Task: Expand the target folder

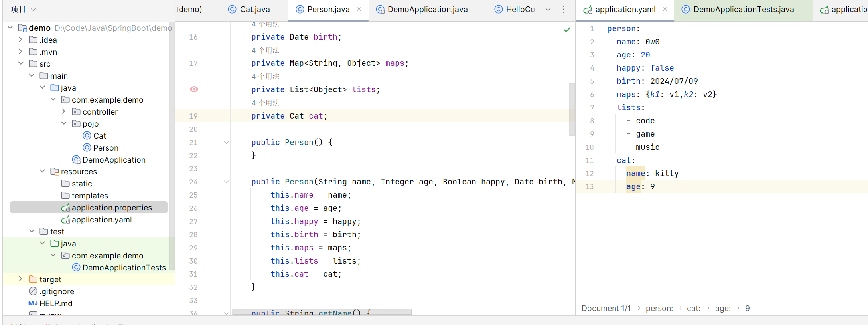Action: pos(21,279)
